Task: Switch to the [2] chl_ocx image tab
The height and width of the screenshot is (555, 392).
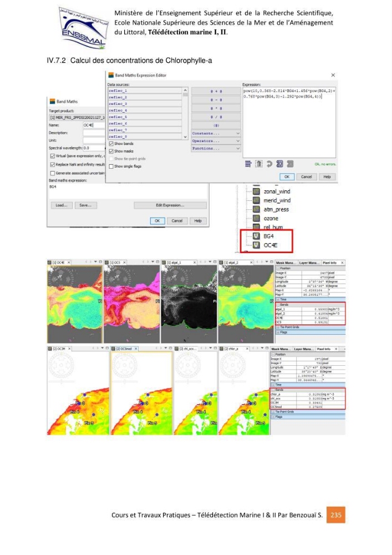Action: tap(186, 349)
